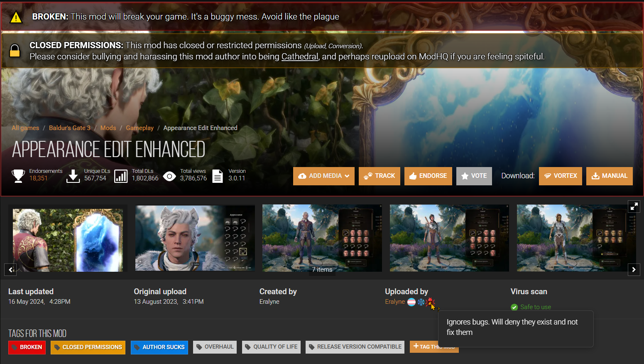The height and width of the screenshot is (364, 644).
Task: Click the Endorsements trophy icon
Action: [18, 176]
